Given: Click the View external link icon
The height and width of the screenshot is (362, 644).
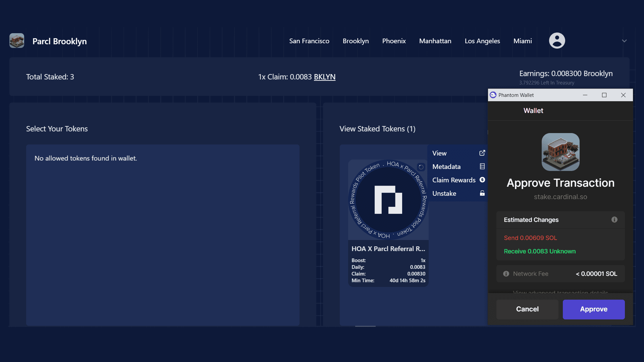Looking at the screenshot, I should [x=482, y=153].
